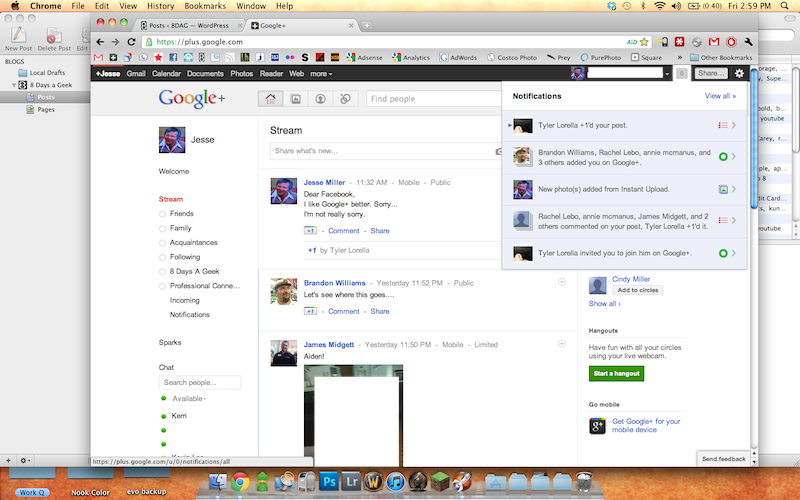Open the Flickr bookmark icon

290,58
